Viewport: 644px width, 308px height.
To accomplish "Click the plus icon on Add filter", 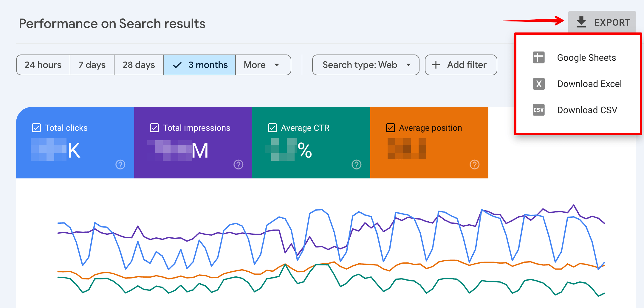I will pos(436,65).
